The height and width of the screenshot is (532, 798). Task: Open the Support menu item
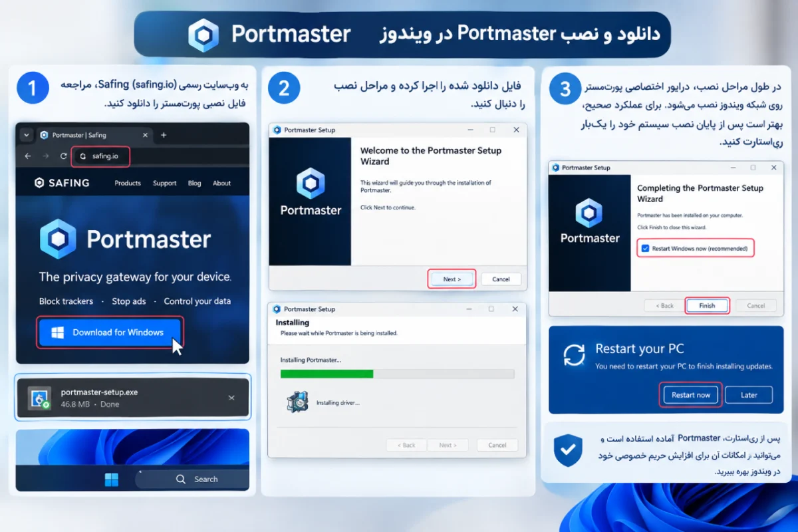(164, 184)
